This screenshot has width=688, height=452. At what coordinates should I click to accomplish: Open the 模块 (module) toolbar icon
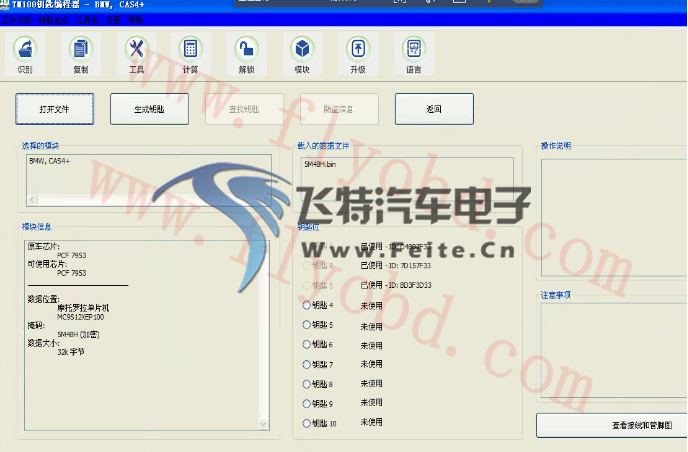pos(302,54)
